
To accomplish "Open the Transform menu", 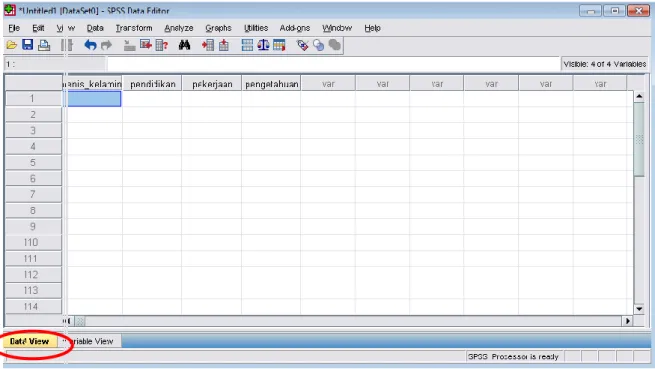I will (134, 28).
